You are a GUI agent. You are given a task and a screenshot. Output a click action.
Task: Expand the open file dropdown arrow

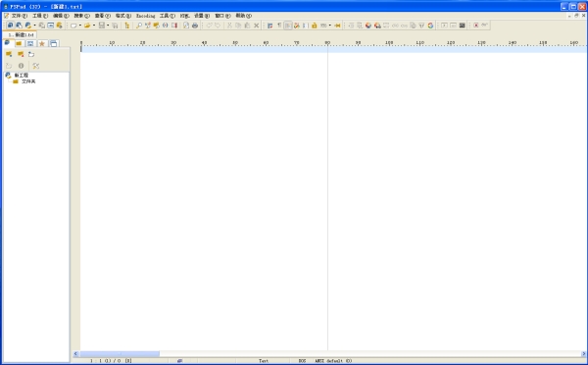click(x=94, y=26)
